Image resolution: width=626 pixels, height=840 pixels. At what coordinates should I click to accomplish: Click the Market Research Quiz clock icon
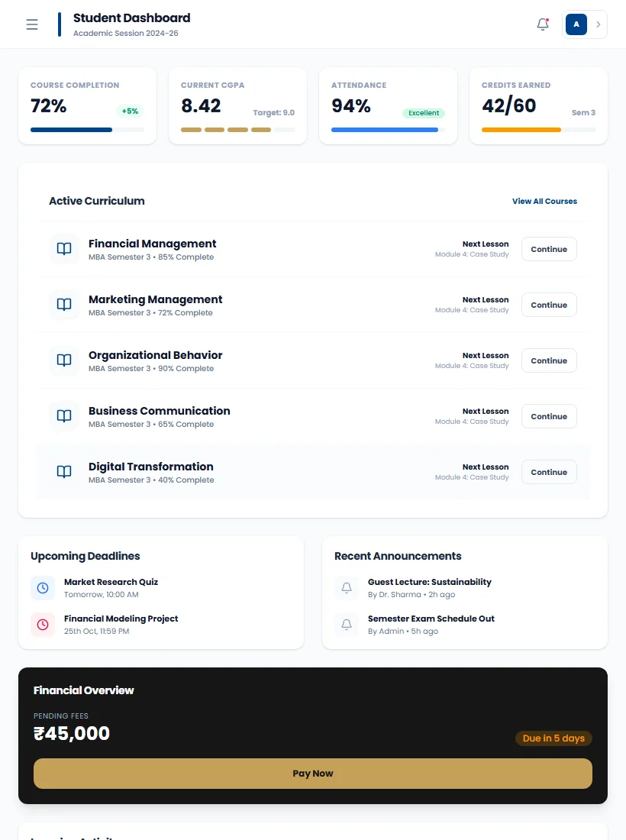pyautogui.click(x=43, y=588)
